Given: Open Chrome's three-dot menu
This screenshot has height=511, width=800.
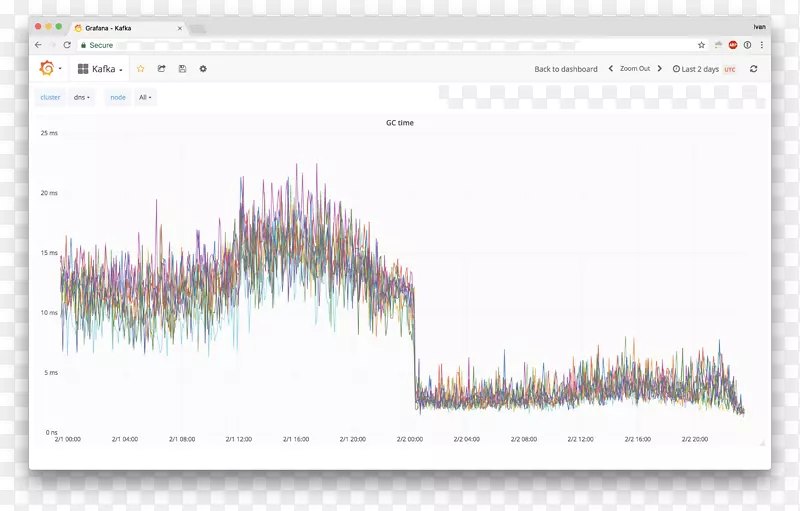Looking at the screenshot, I should (762, 45).
